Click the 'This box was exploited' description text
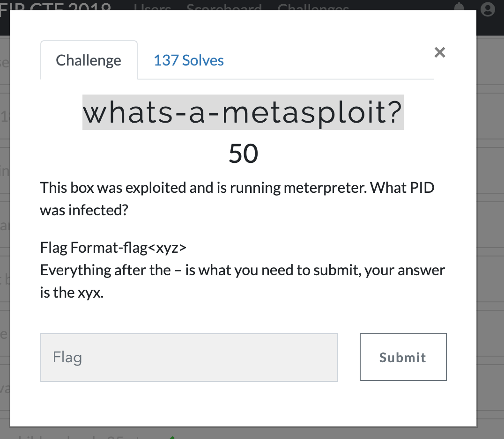Image resolution: width=504 pixels, height=439 pixels. [x=237, y=188]
